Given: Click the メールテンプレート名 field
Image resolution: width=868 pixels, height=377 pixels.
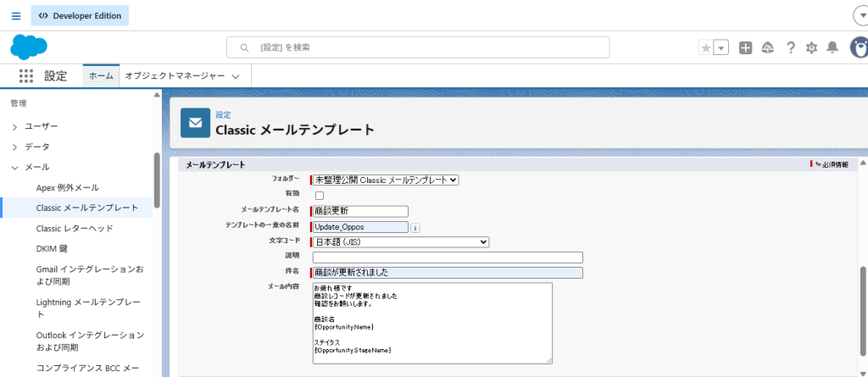Looking at the screenshot, I should [360, 211].
